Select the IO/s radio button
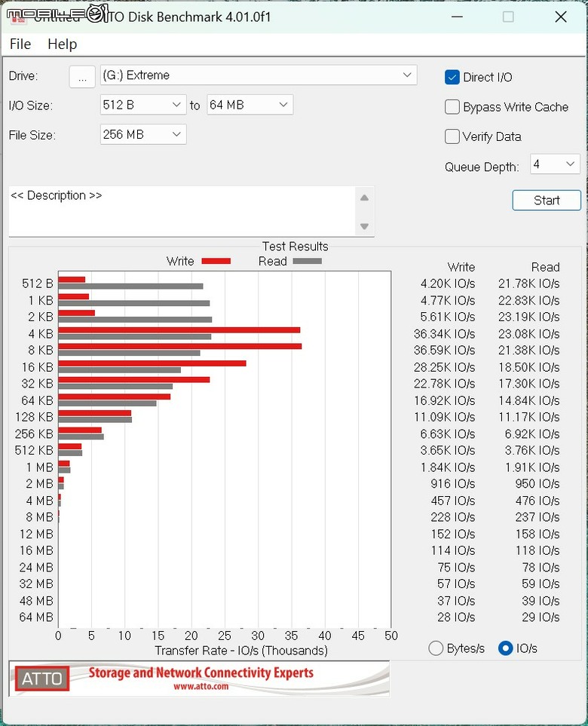The height and width of the screenshot is (726, 588). pyautogui.click(x=505, y=648)
